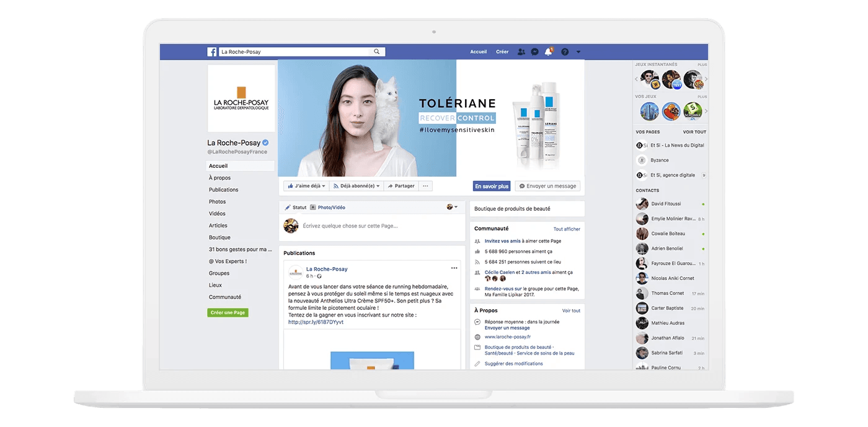The width and height of the screenshot is (868, 427).
Task: Open the spr.ly link in the post
Action: (x=316, y=322)
